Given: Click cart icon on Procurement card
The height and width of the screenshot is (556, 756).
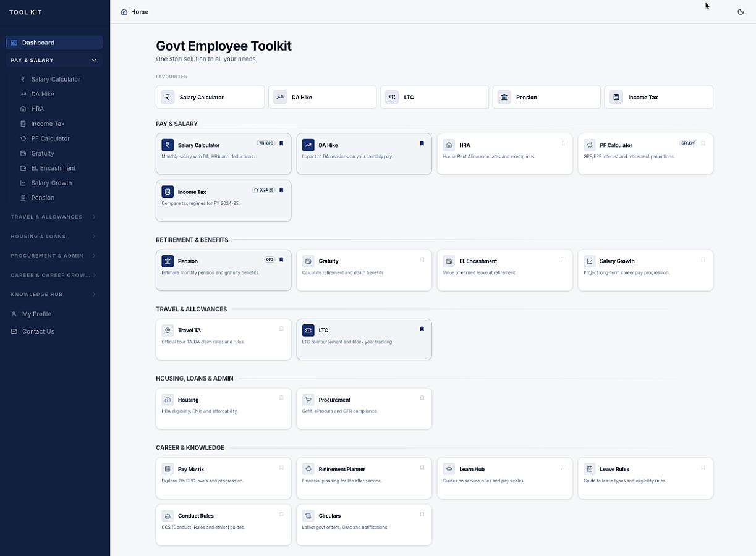Looking at the screenshot, I should click(x=308, y=400).
